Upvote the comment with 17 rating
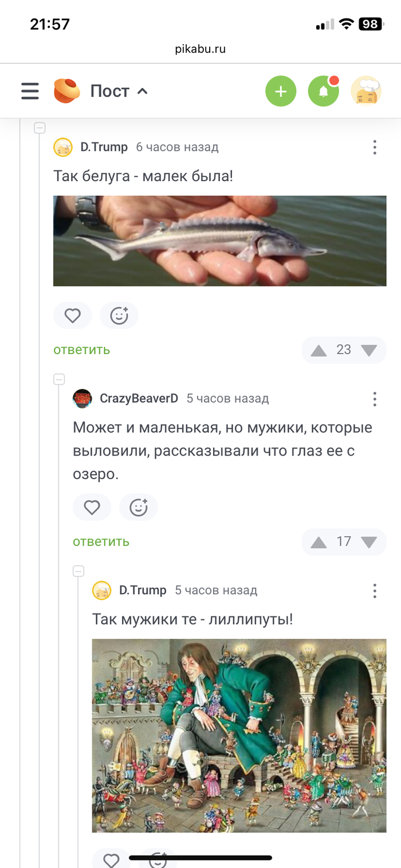The width and height of the screenshot is (401, 868). click(319, 542)
